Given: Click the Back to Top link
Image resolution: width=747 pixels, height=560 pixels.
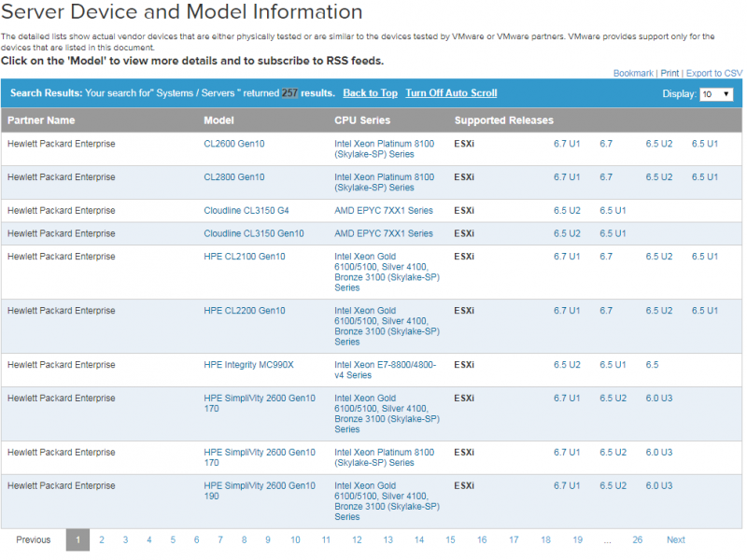Looking at the screenshot, I should coord(370,93).
